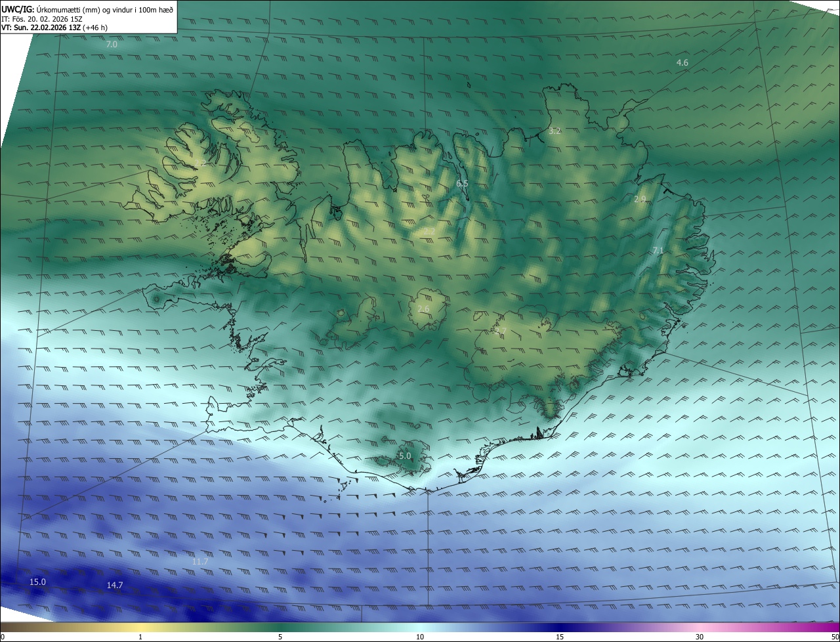Click the 15 tick on the color scale
Image resolution: width=840 pixels, height=642 pixels.
pos(560,637)
